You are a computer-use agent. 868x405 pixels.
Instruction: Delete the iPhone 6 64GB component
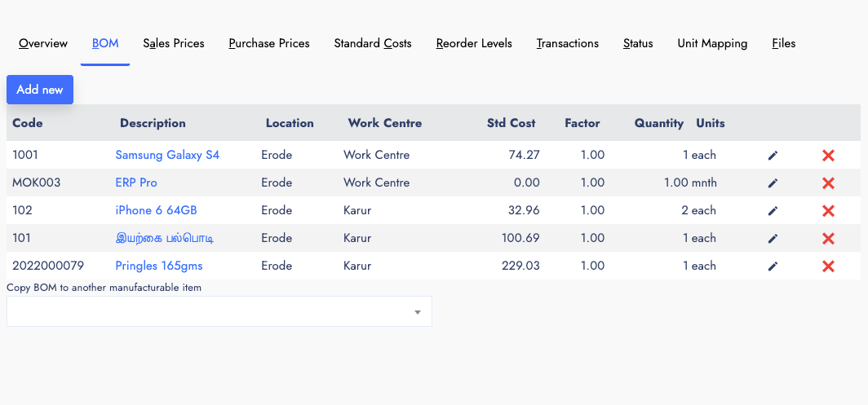click(828, 211)
